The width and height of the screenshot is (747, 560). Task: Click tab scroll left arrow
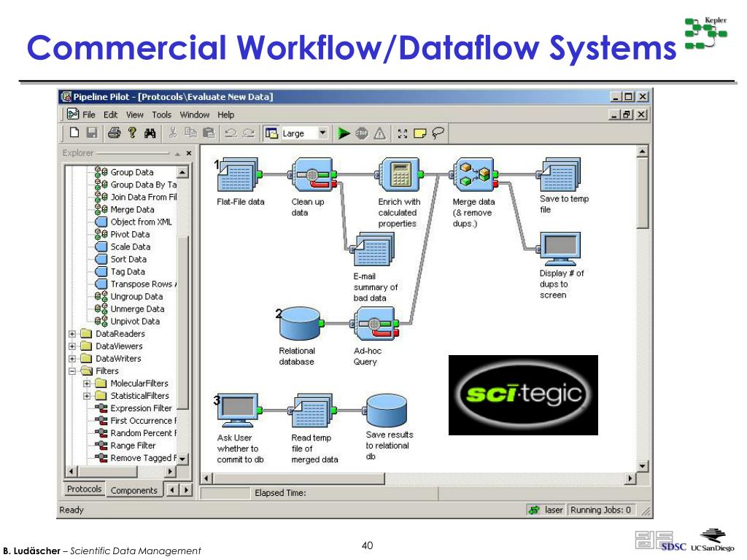tap(172, 490)
